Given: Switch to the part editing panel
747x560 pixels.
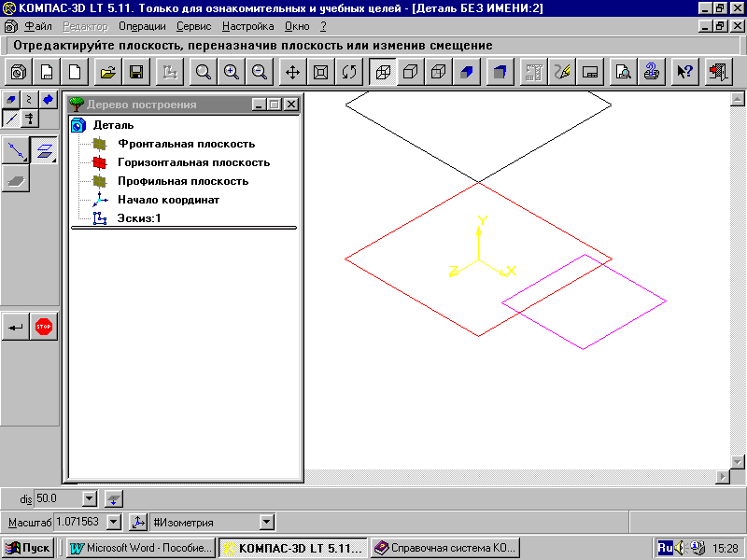Looking at the screenshot, I should (x=11, y=100).
